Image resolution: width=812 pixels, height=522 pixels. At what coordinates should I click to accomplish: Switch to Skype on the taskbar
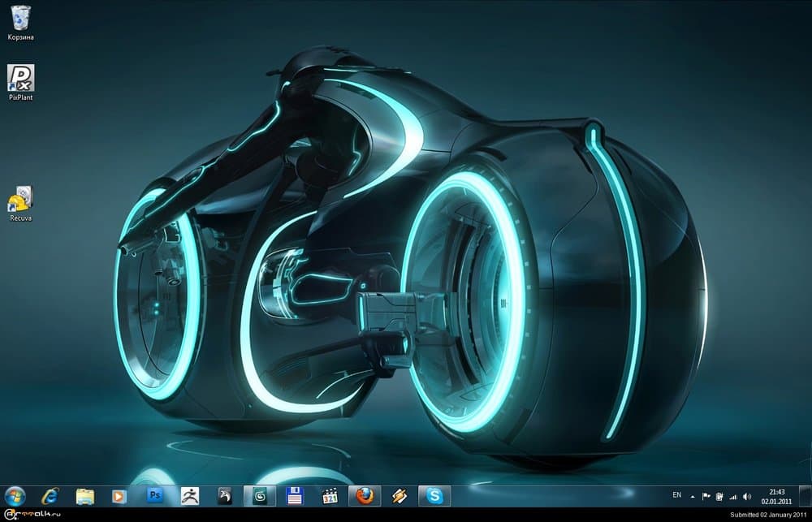click(x=434, y=496)
